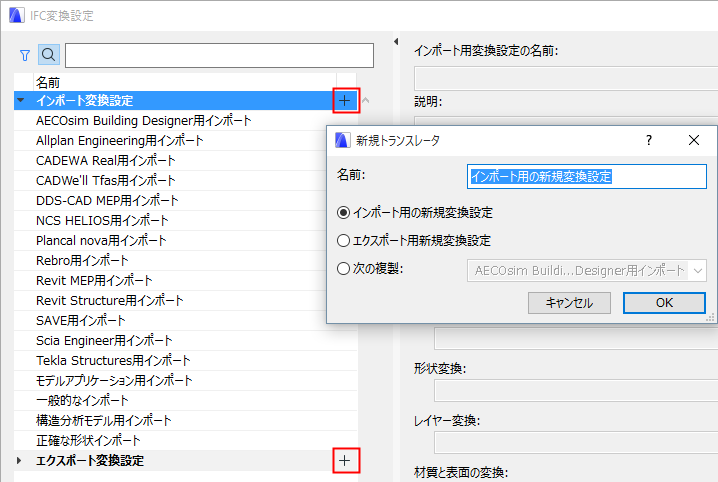Collapse the left panel with the arrow

point(396,42)
